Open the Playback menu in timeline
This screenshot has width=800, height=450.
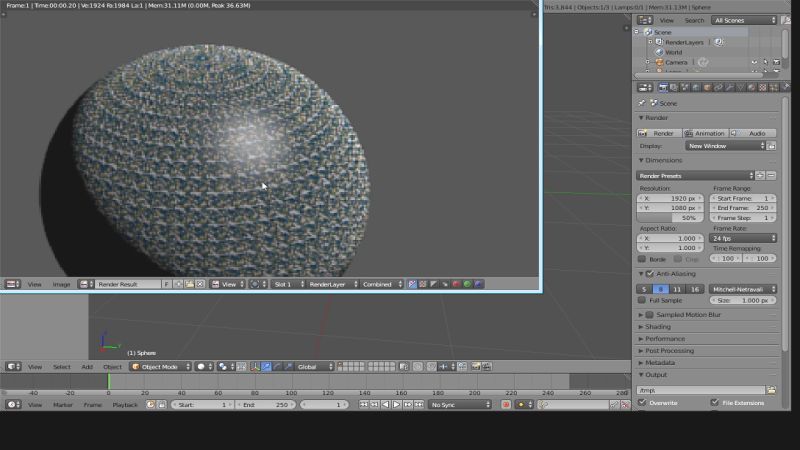(x=125, y=405)
